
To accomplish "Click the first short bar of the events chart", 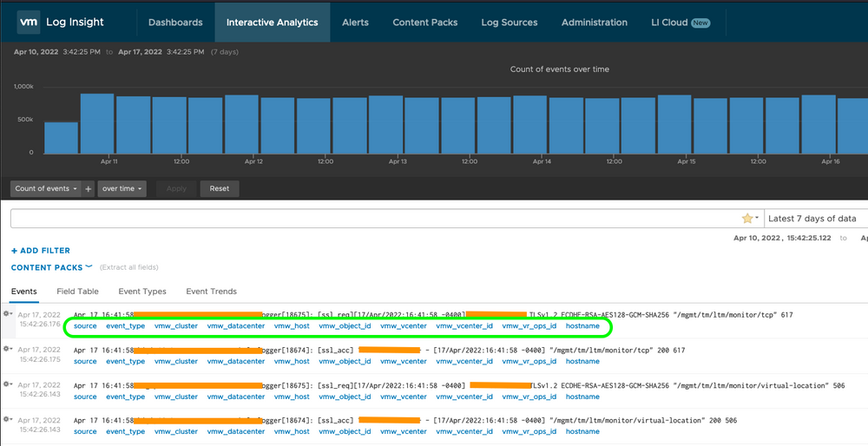I will tap(61, 138).
